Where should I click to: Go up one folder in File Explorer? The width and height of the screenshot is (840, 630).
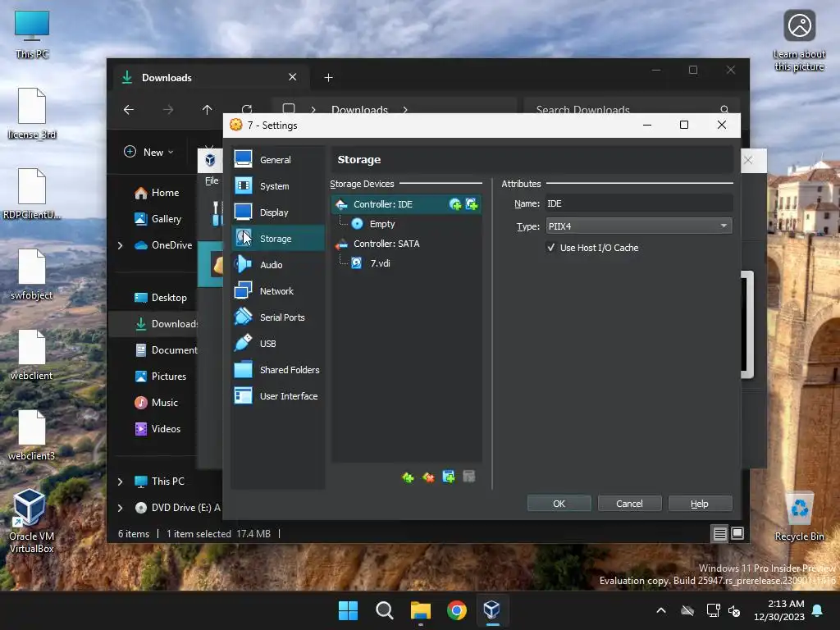(x=208, y=110)
